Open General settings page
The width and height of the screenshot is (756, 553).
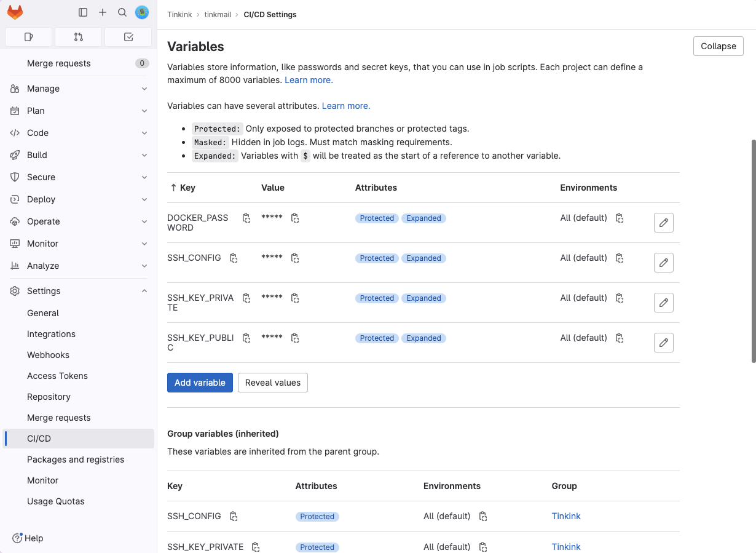point(79,313)
